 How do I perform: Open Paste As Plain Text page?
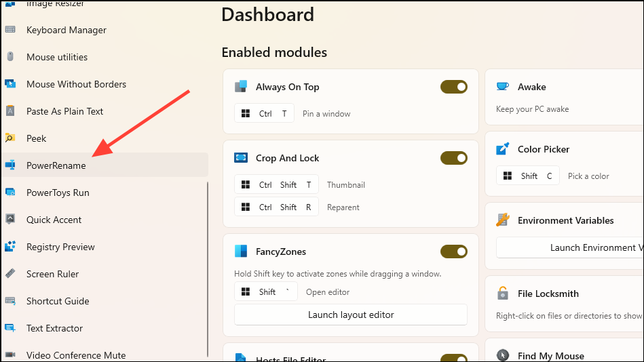pyautogui.click(x=105, y=110)
